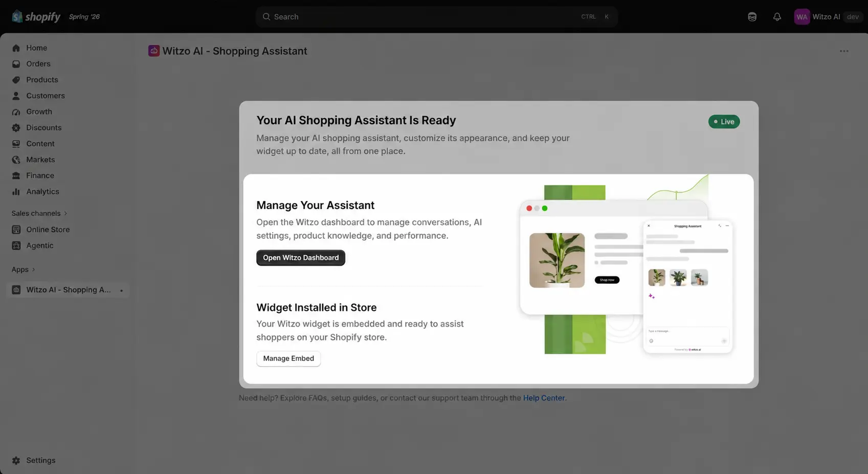Click the Search input field

tap(437, 17)
